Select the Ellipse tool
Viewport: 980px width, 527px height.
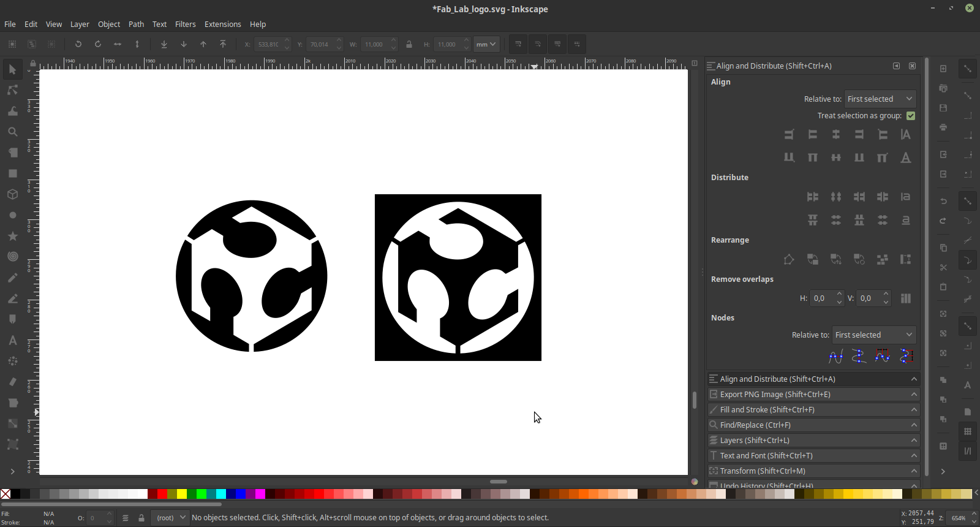coord(12,215)
